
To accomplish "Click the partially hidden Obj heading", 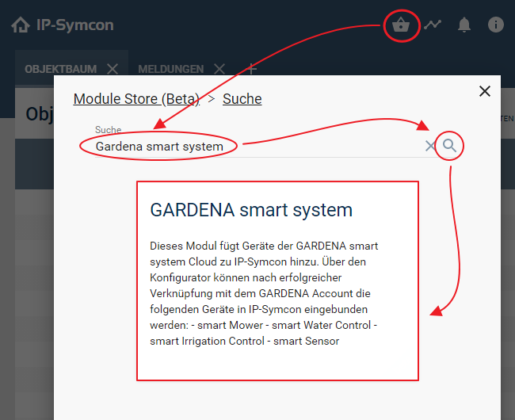I will pos(39,114).
